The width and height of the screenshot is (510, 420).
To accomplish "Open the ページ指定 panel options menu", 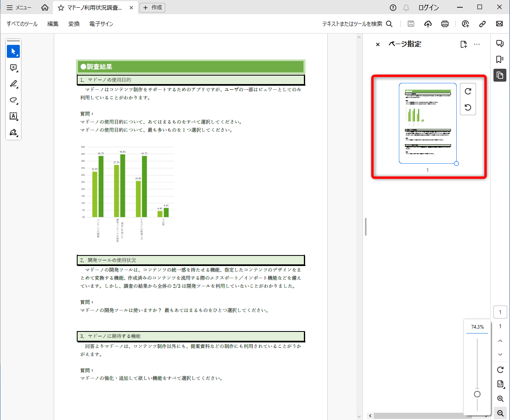I will (x=477, y=44).
